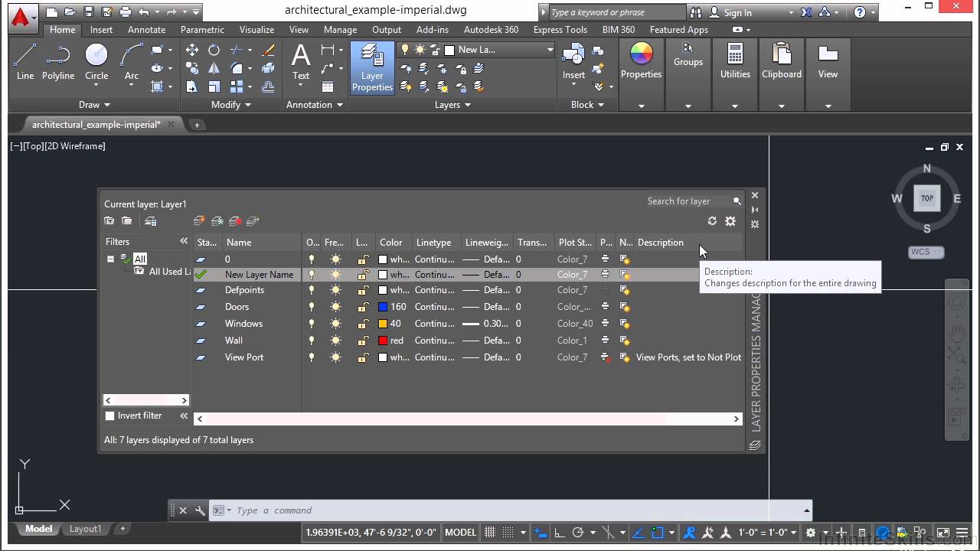Image resolution: width=980 pixels, height=551 pixels.
Task: Select the Circle tool
Action: coord(96,61)
